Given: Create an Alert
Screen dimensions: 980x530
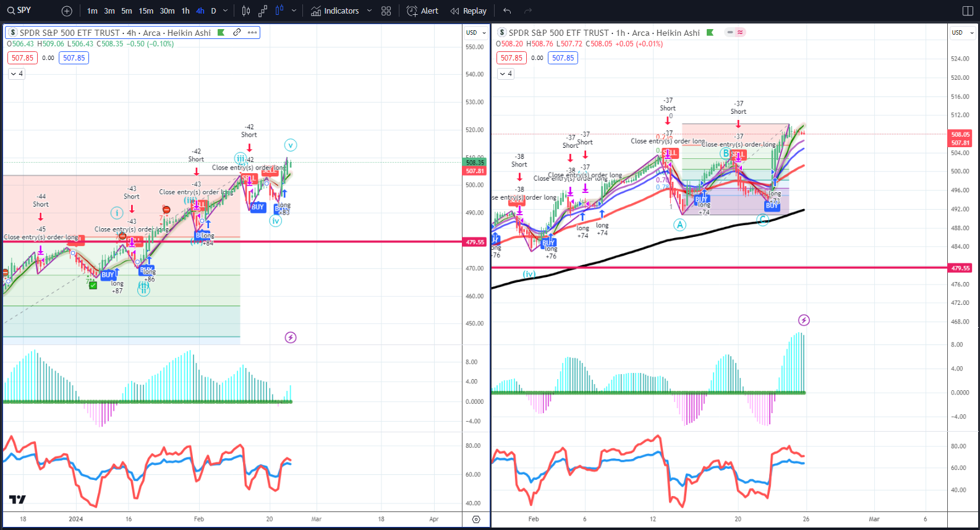Looking at the screenshot, I should pos(422,11).
